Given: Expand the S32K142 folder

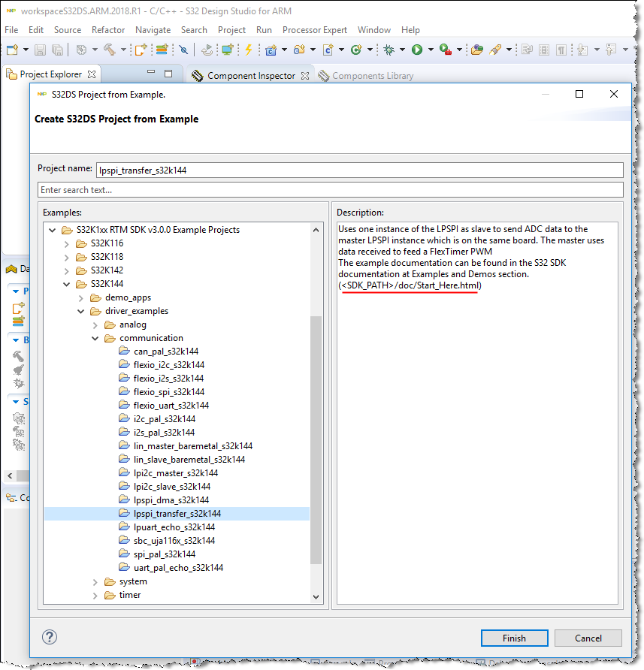Looking at the screenshot, I should (67, 271).
